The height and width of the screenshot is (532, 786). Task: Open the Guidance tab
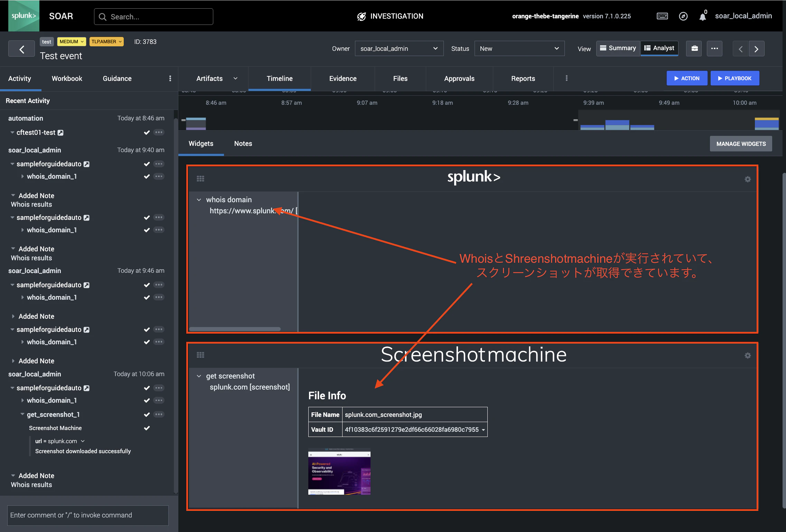[x=117, y=78]
